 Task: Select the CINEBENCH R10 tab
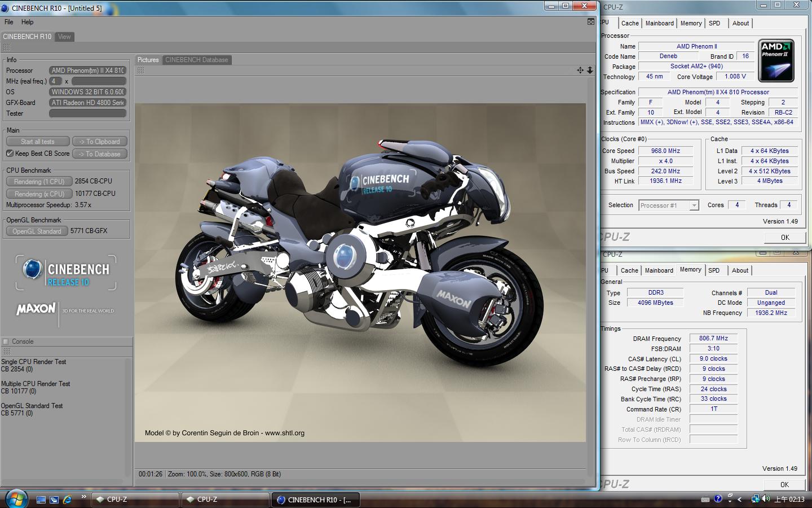pyautogui.click(x=27, y=37)
